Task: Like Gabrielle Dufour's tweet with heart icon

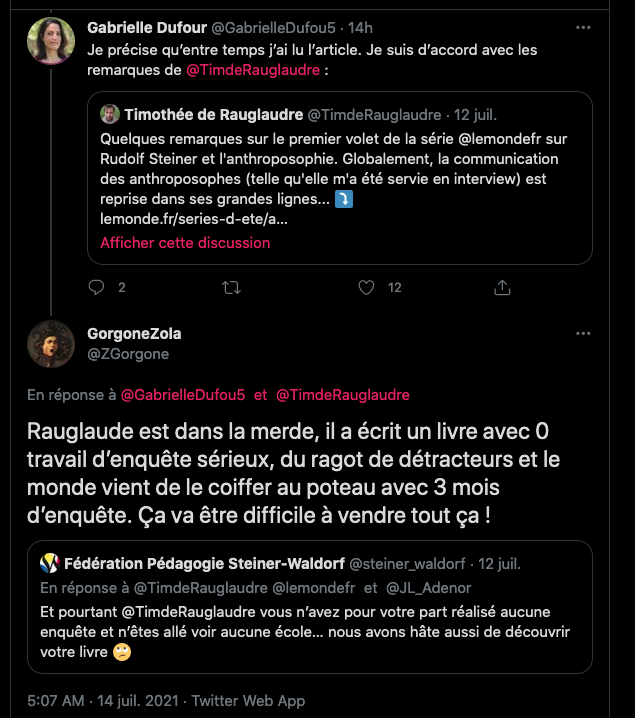Action: point(367,287)
